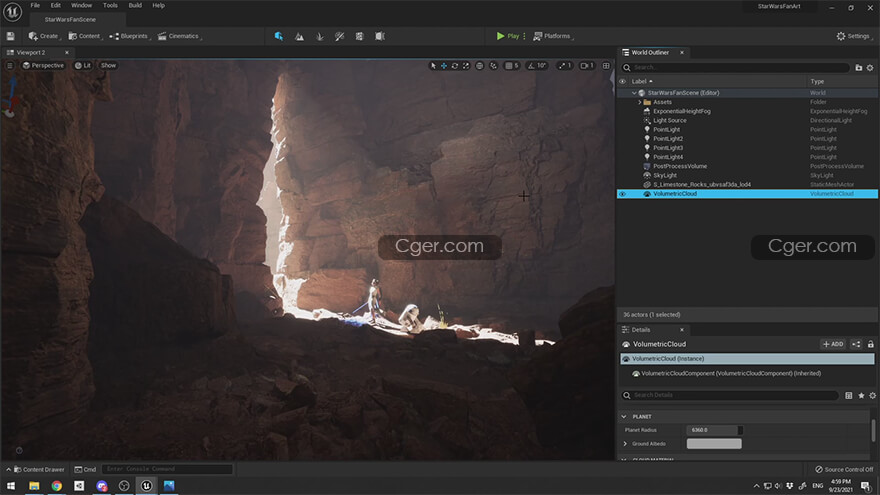Click Windows Start button
The height and width of the screenshot is (495, 880).
tap(11, 485)
